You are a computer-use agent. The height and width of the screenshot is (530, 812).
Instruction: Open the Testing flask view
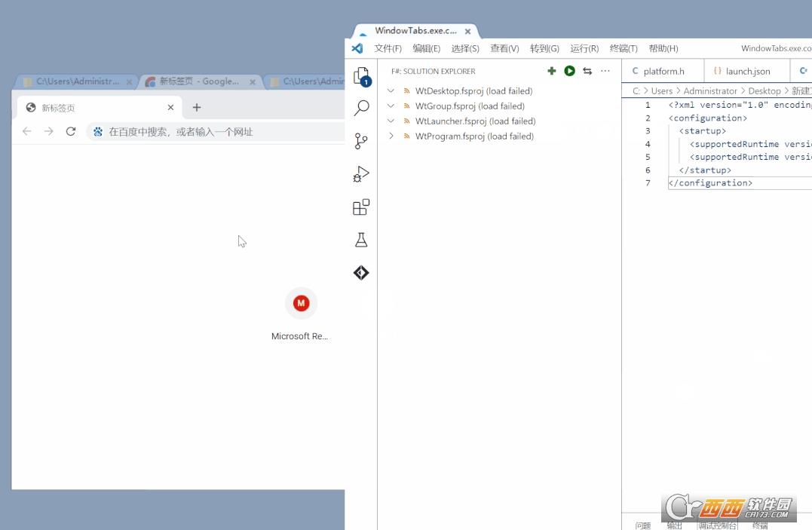[361, 240]
